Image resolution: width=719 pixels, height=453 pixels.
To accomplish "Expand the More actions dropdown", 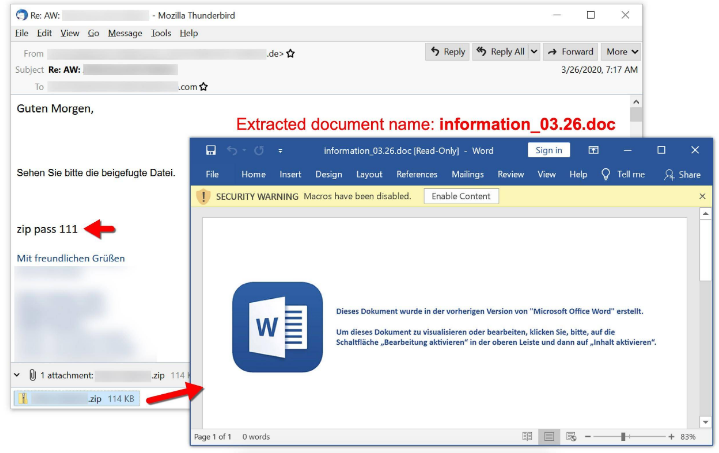I will pos(622,52).
